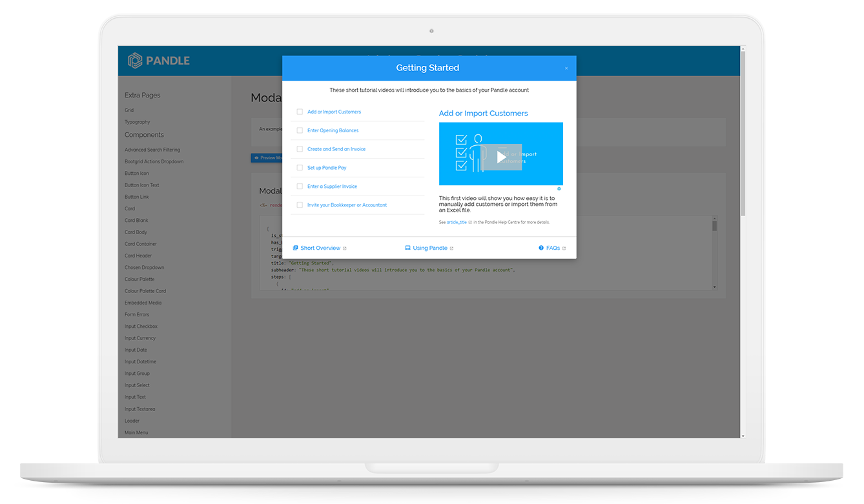The image size is (864, 504).
Task: Click the FAQs question mark icon
Action: (541, 248)
